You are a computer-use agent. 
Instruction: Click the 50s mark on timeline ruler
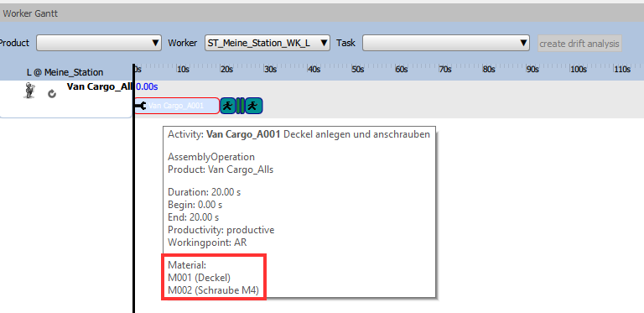tap(358, 70)
